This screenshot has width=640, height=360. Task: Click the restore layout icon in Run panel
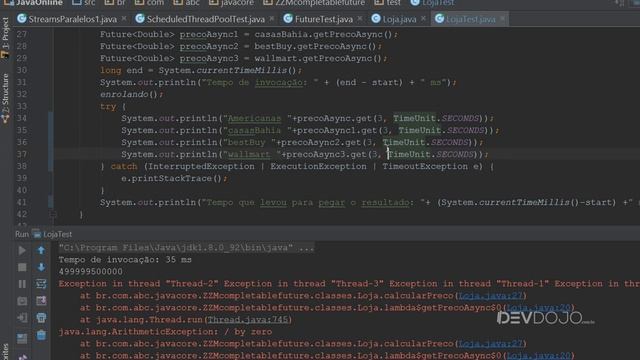pos(22,338)
